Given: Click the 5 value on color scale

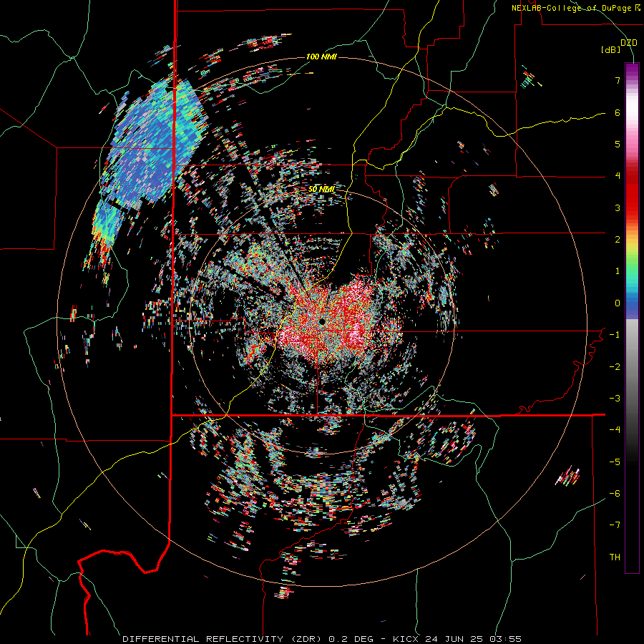Looking at the screenshot, I should tap(618, 144).
